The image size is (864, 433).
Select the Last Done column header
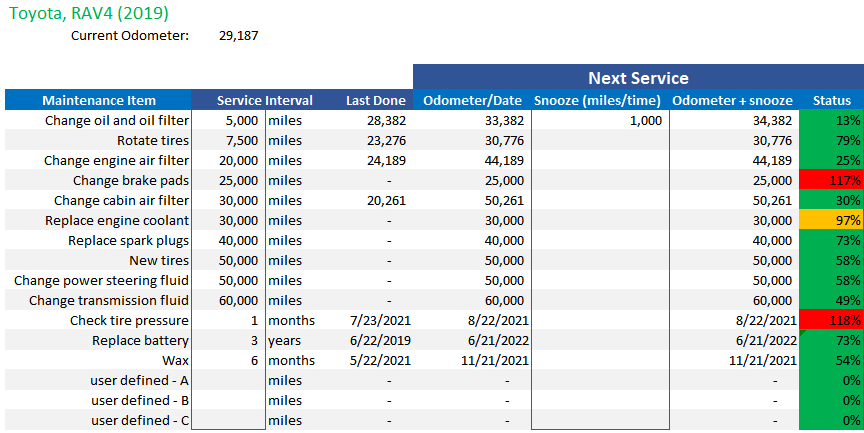[x=376, y=100]
